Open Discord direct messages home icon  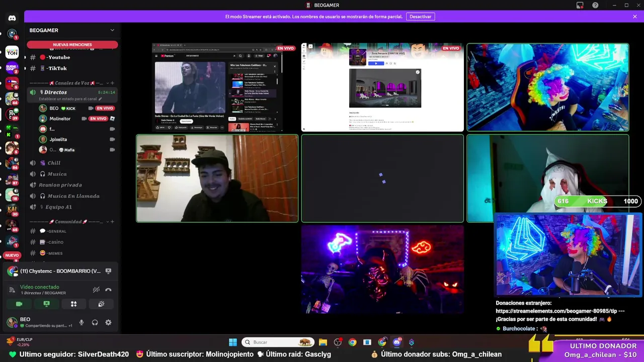click(x=12, y=18)
